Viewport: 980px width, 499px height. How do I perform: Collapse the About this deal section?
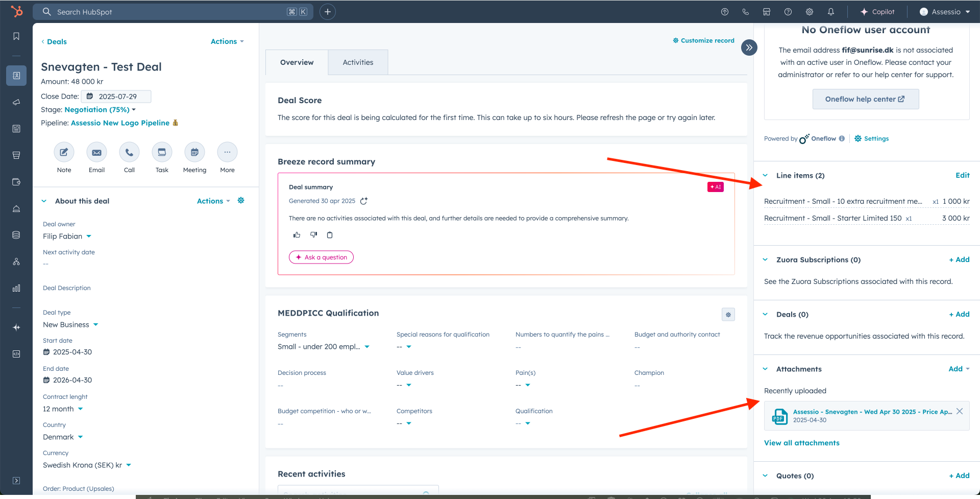(x=44, y=201)
